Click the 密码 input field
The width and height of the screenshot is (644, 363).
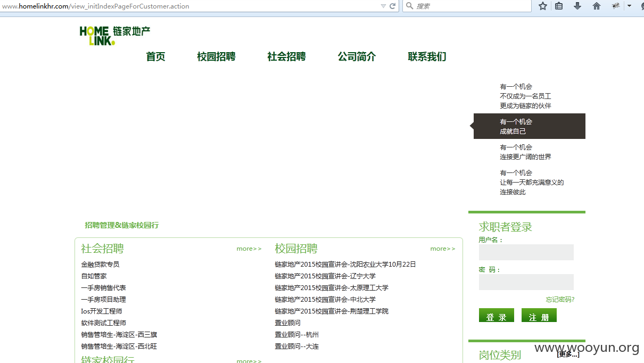[526, 282]
